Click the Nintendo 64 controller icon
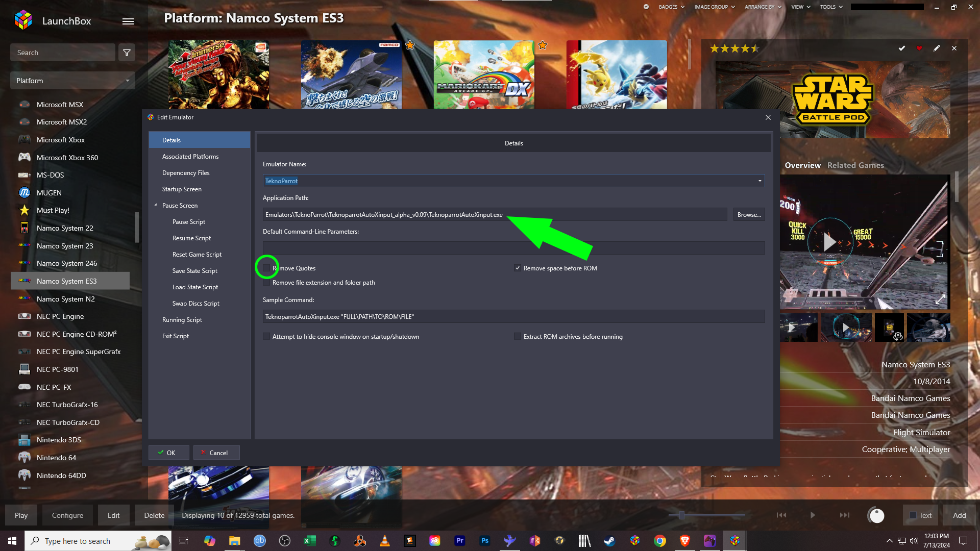Viewport: 980px width, 551px height. 24,458
